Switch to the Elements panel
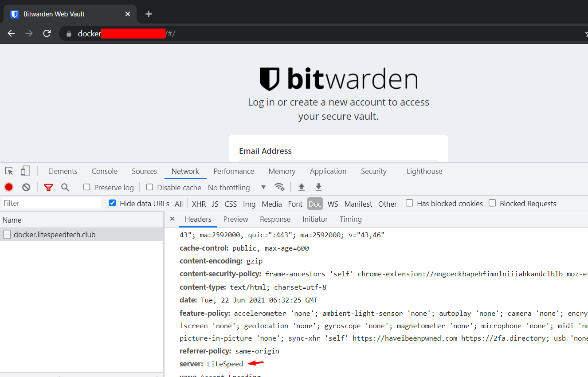The width and height of the screenshot is (588, 377). (x=63, y=171)
